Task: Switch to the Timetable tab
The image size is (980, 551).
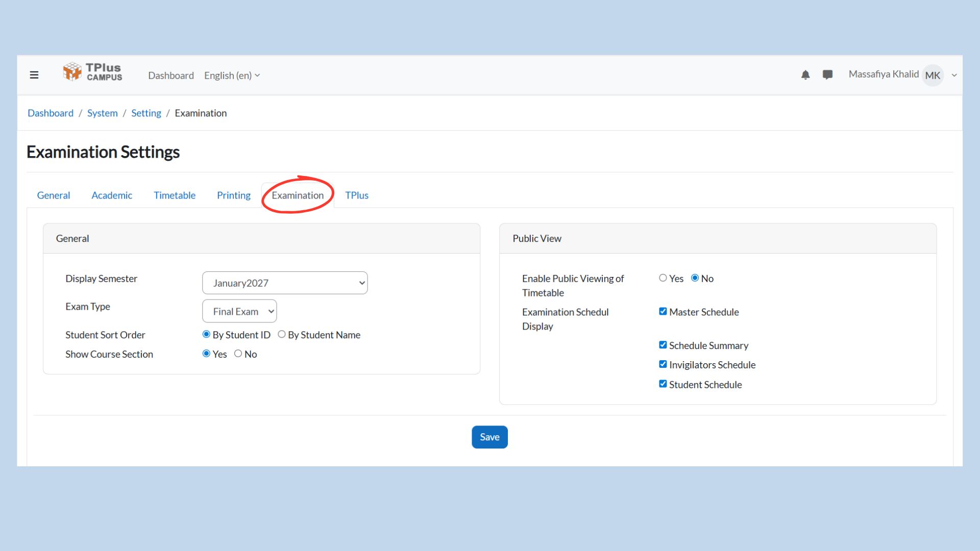Action: coord(175,195)
